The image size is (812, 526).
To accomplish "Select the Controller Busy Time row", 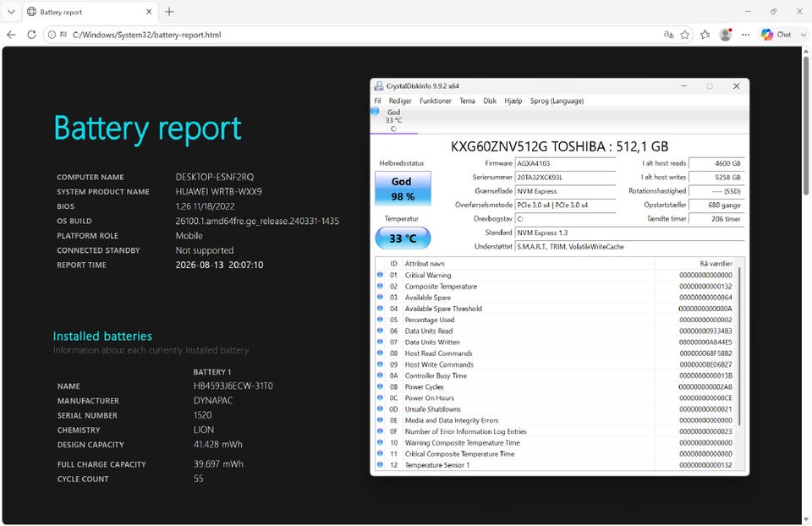I will (555, 375).
